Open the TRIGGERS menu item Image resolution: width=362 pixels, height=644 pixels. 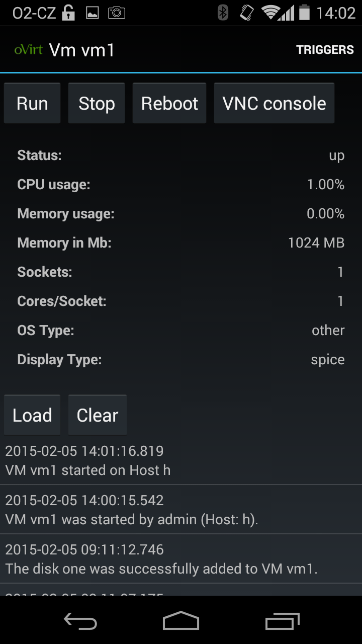(325, 50)
